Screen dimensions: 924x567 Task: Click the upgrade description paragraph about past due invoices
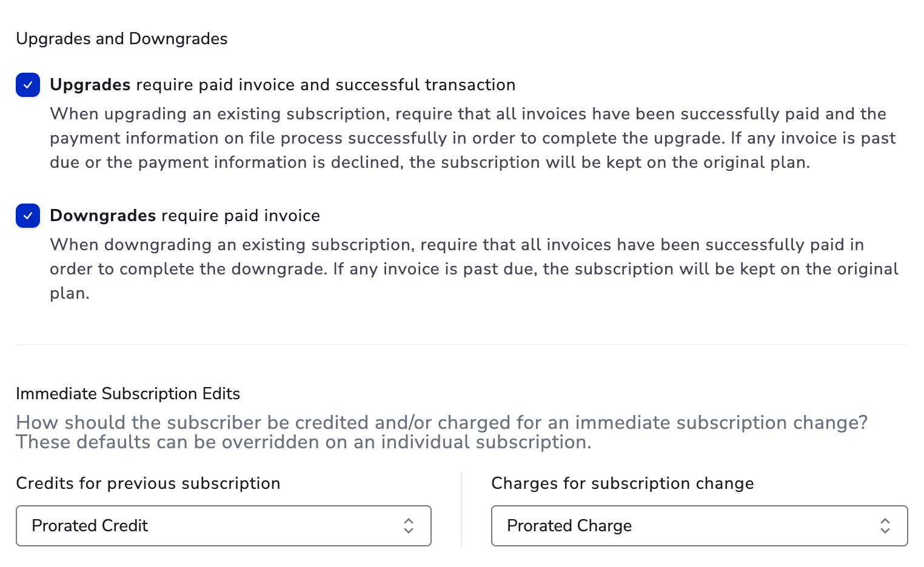pos(473,138)
